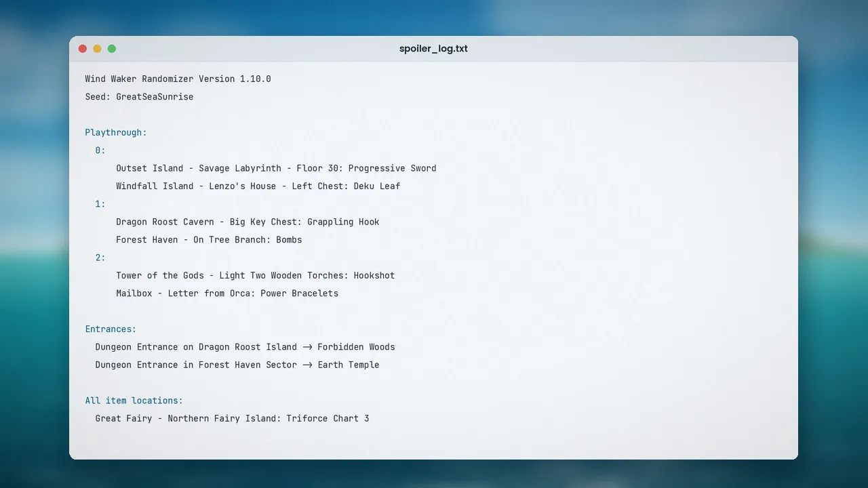Select the Entrances: heading
The height and width of the screenshot is (488, 868).
pos(111,329)
